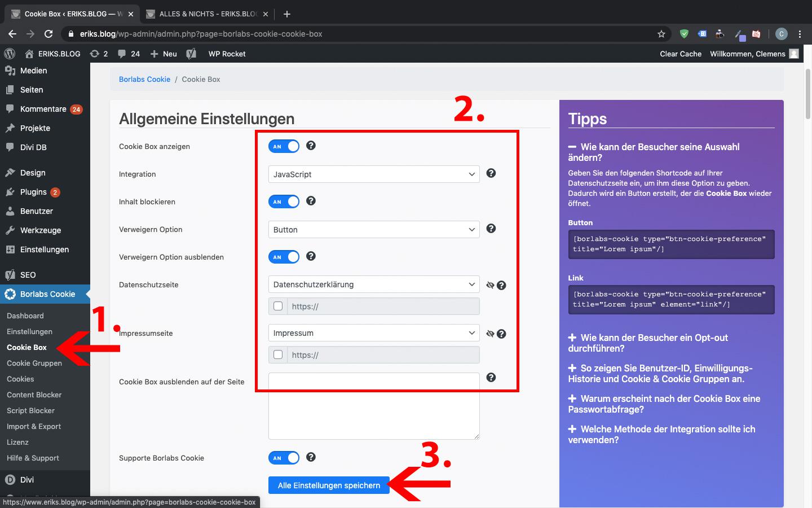Toggle Cookie Box anzeigen switch
Viewport: 812px width, 508px height.
[x=284, y=146]
